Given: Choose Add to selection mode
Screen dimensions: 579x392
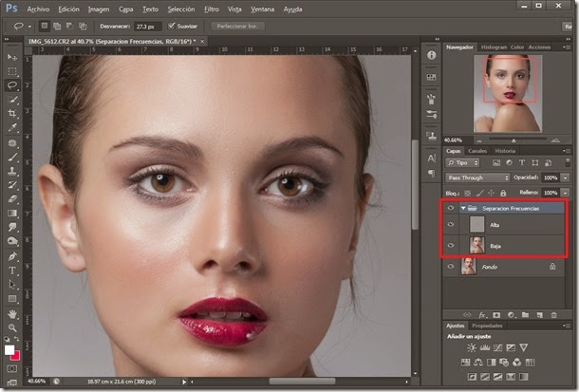Looking at the screenshot, I should click(57, 26).
